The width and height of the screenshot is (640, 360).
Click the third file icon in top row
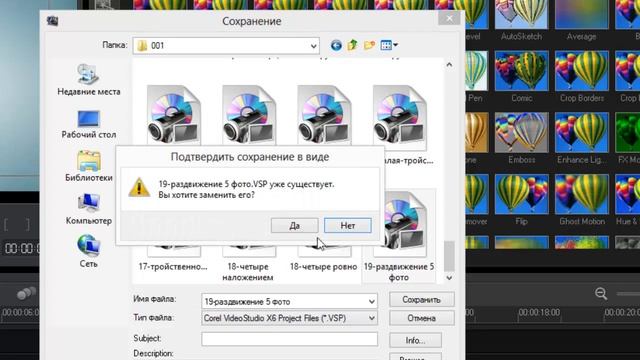(x=324, y=115)
